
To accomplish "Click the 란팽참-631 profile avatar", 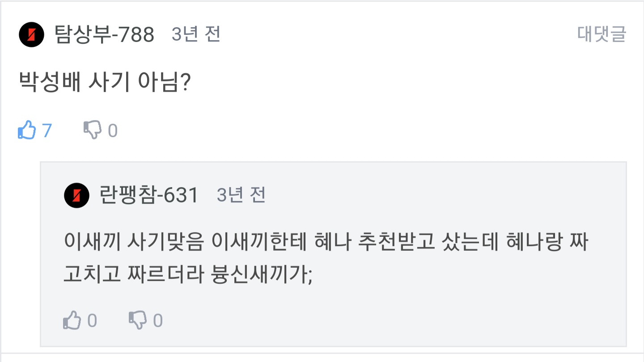I will (x=76, y=196).
